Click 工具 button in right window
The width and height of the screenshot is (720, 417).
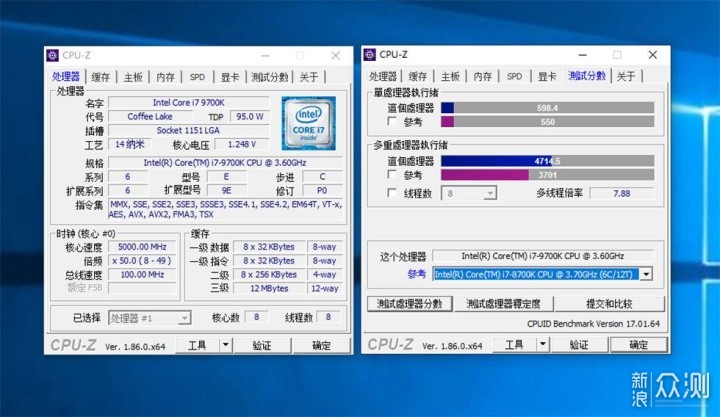(514, 344)
